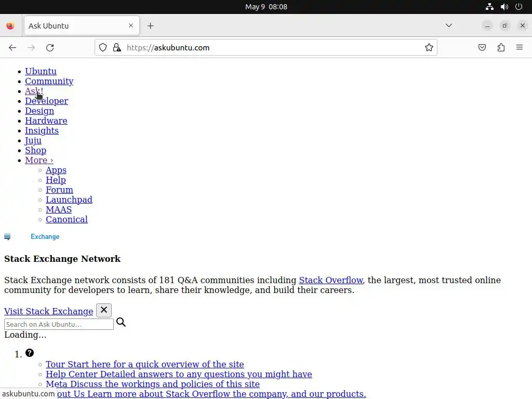The width and height of the screenshot is (532, 399).
Task: Focus the Search on Ask Ubuntu field
Action: point(59,324)
